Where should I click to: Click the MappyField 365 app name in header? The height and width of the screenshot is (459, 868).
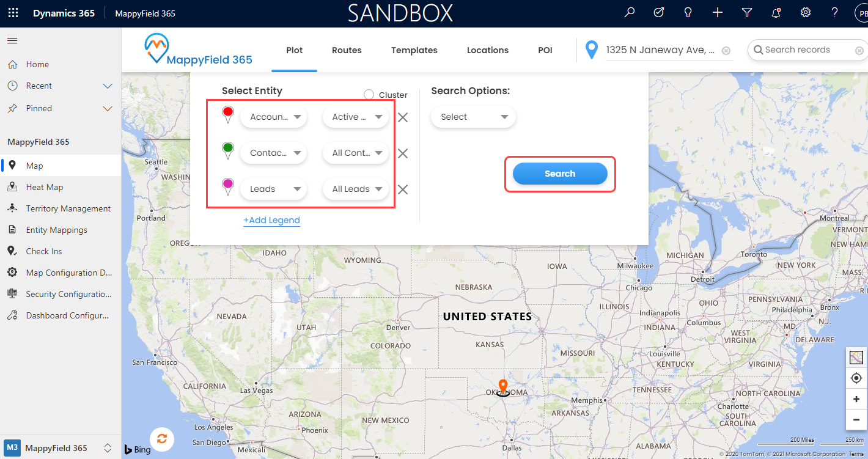pyautogui.click(x=145, y=13)
